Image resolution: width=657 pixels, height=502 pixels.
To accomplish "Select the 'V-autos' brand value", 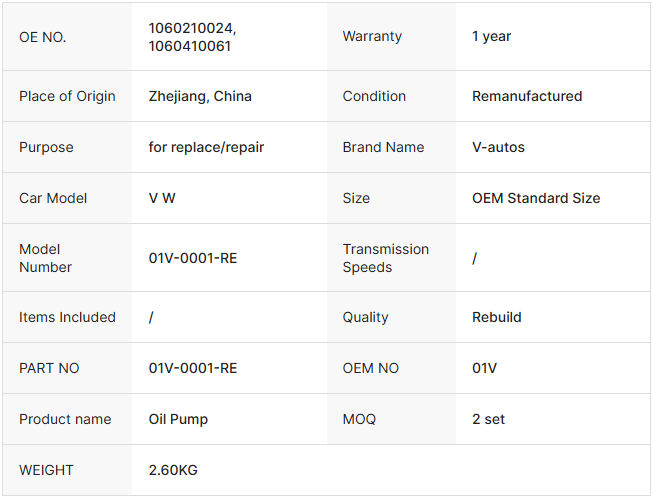I will pyautogui.click(x=498, y=148).
